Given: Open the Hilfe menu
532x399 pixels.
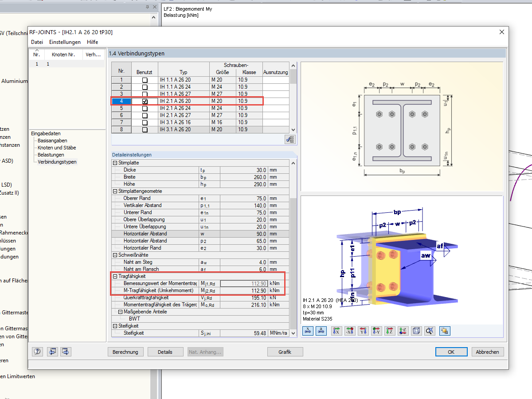Looking at the screenshot, I should tap(93, 42).
